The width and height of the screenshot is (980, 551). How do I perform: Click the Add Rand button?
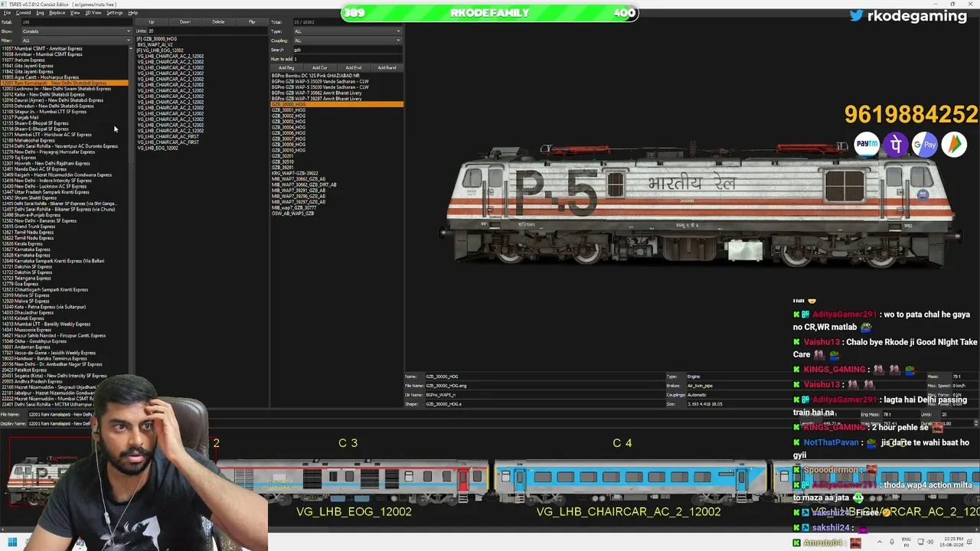pyautogui.click(x=387, y=67)
